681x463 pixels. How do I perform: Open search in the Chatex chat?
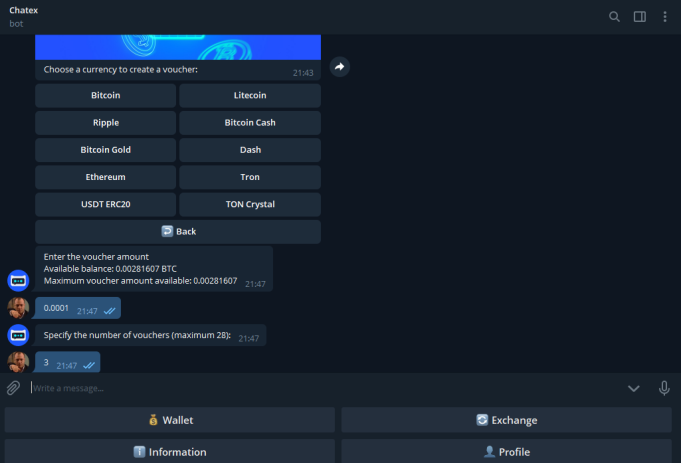[614, 17]
